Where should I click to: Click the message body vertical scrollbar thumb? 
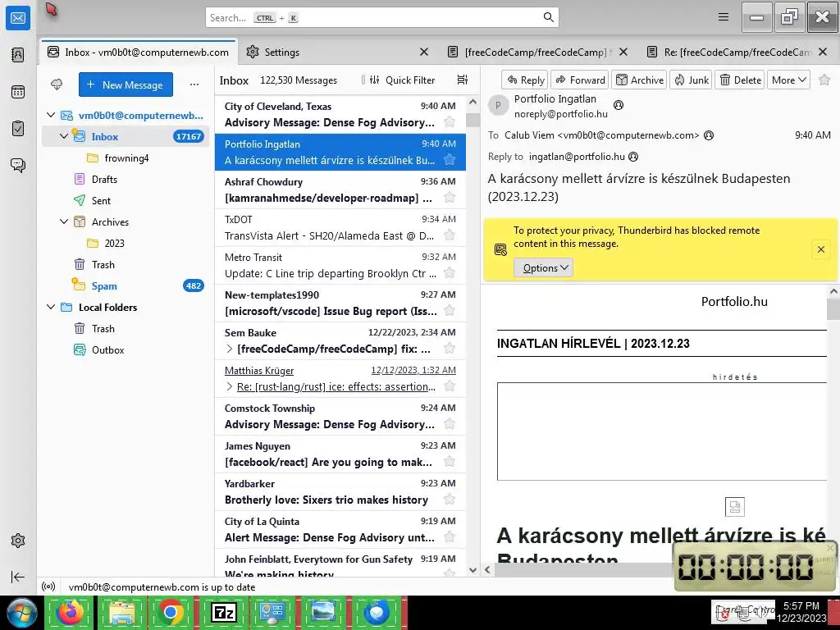click(x=833, y=308)
